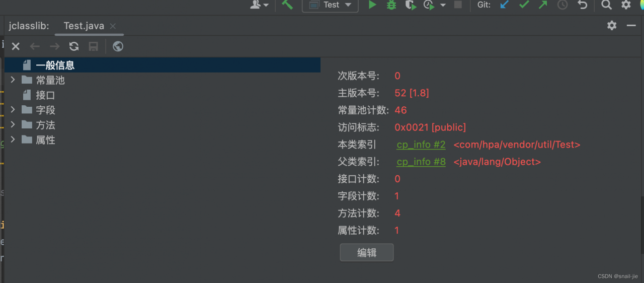Screen dimensions: 644x283
Task: Click the 访问标志 label
Action: click(x=359, y=127)
